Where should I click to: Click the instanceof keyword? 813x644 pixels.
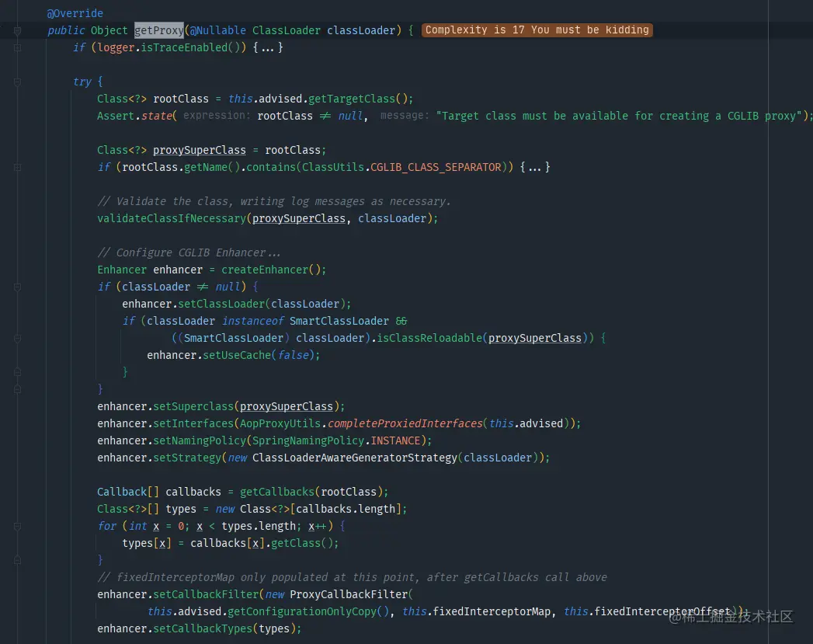click(252, 322)
